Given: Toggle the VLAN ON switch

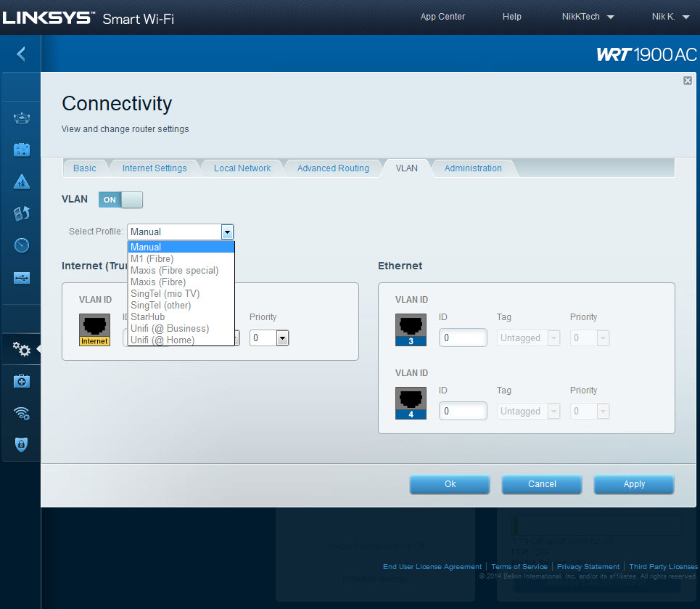Looking at the screenshot, I should [120, 200].
